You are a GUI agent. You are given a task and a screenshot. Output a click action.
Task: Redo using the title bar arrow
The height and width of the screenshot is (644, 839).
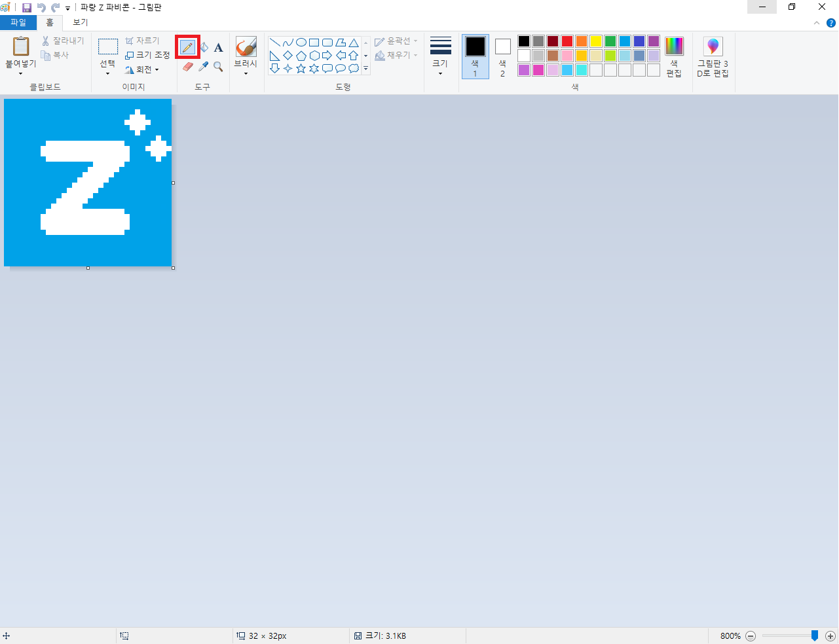[56, 8]
